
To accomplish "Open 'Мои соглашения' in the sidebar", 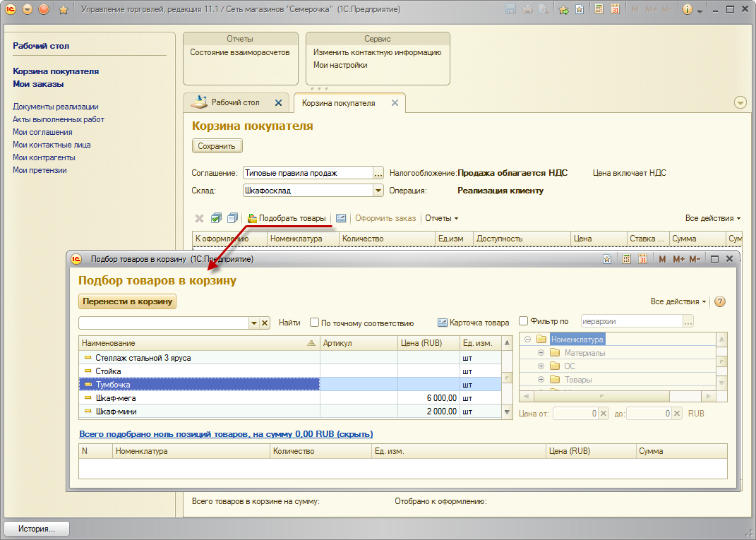I will tap(42, 131).
